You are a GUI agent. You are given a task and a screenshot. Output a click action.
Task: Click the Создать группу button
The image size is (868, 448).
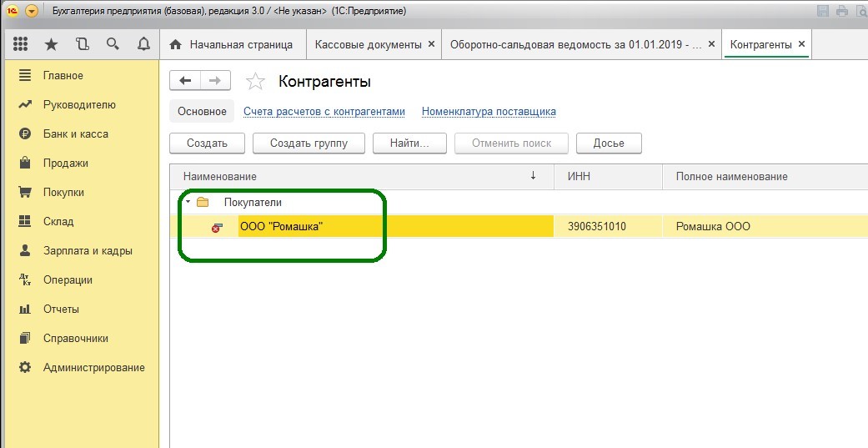point(309,143)
